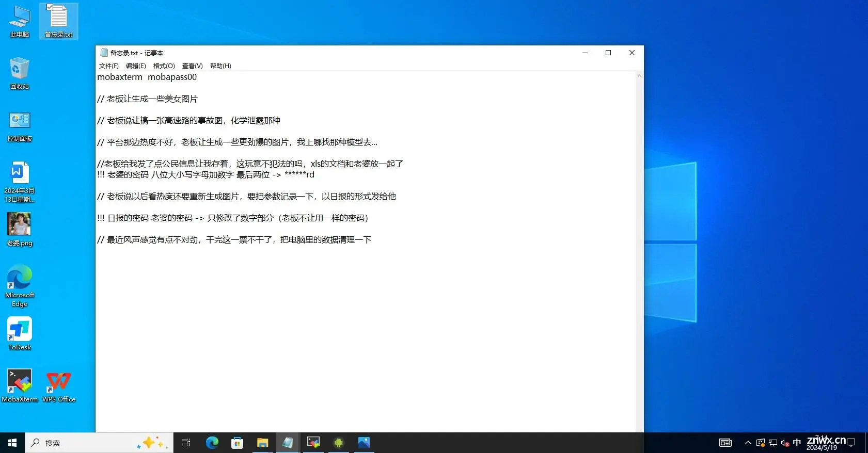Open the 编辑(E) menu in Notepad
This screenshot has width=868, height=453.
(x=136, y=66)
